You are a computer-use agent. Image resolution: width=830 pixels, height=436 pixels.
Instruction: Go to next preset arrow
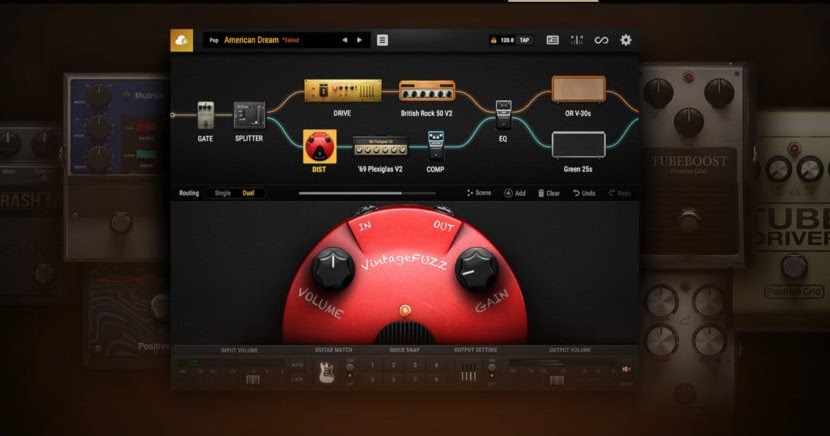pos(359,40)
